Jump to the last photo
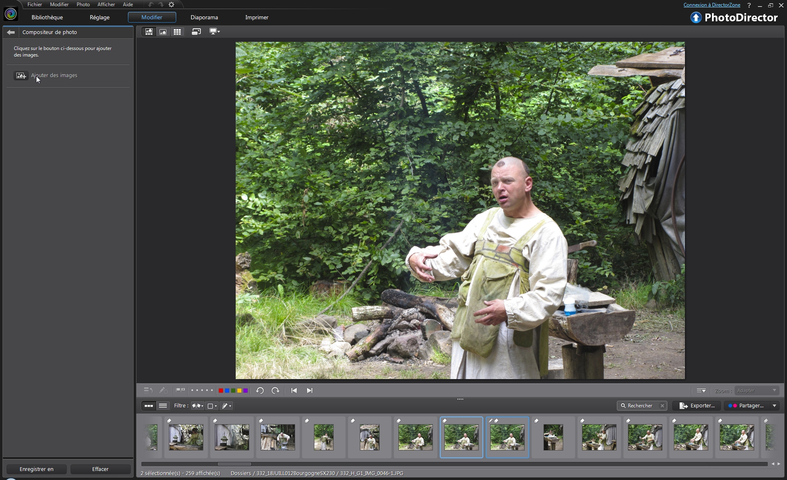 (x=310, y=390)
